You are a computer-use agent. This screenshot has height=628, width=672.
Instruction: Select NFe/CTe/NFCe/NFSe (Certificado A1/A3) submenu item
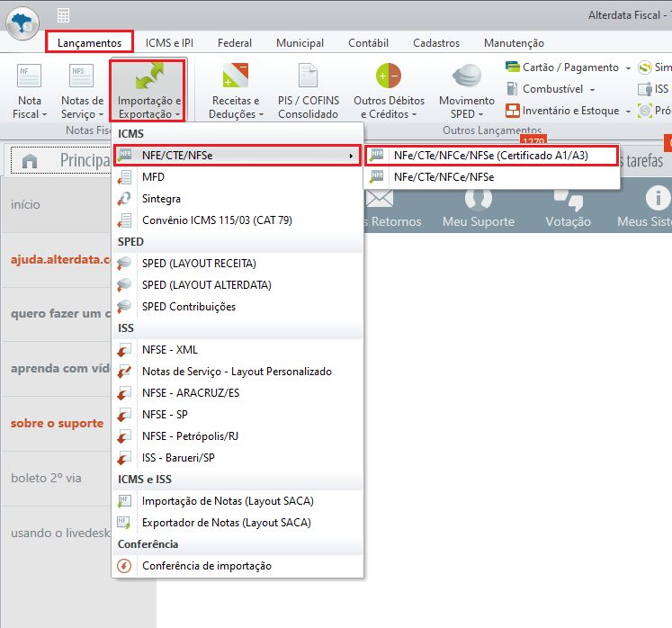(491, 156)
